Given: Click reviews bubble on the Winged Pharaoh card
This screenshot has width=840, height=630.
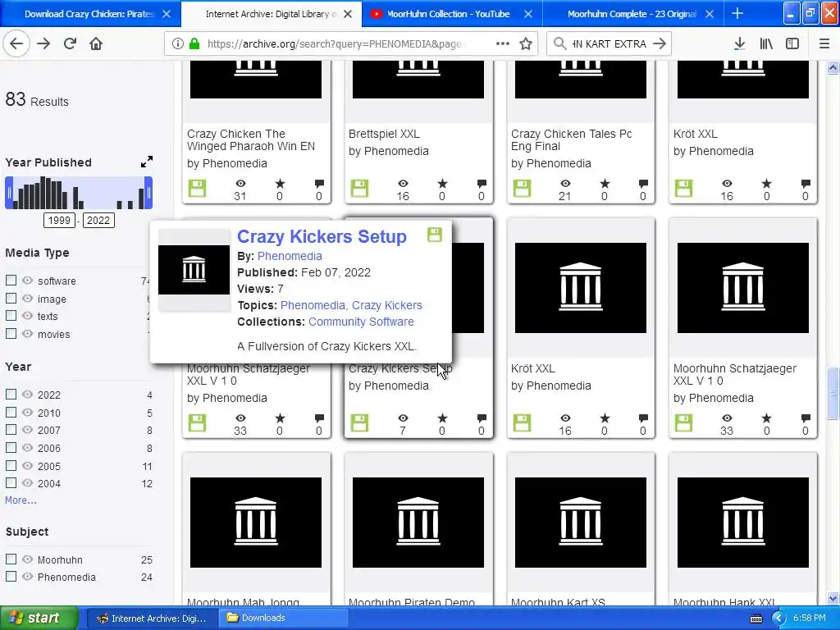Looking at the screenshot, I should pos(319,184).
